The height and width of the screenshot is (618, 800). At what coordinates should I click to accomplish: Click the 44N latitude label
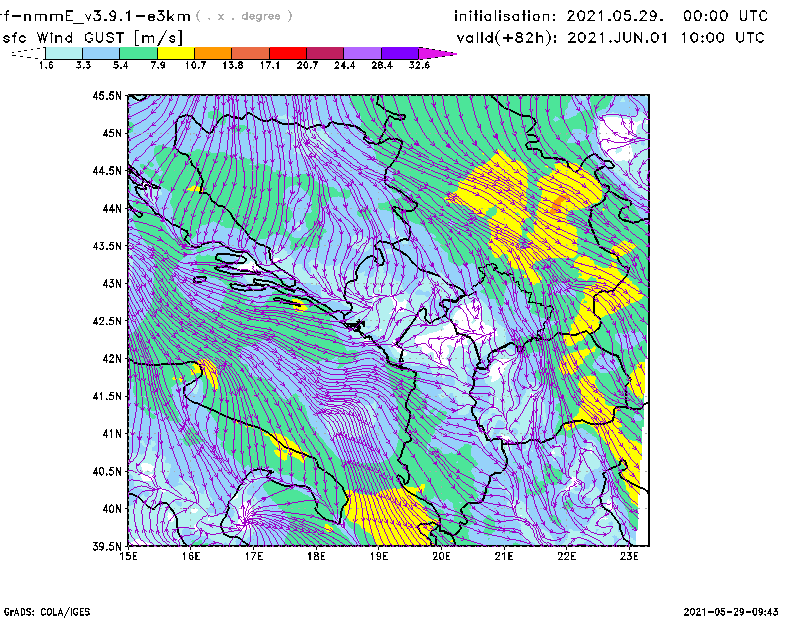(112, 208)
